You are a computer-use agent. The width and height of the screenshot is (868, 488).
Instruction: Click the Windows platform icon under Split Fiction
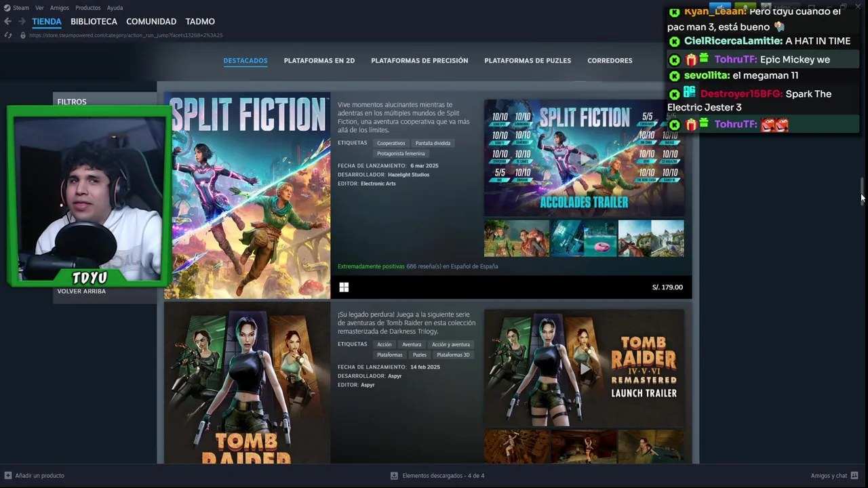(x=344, y=287)
